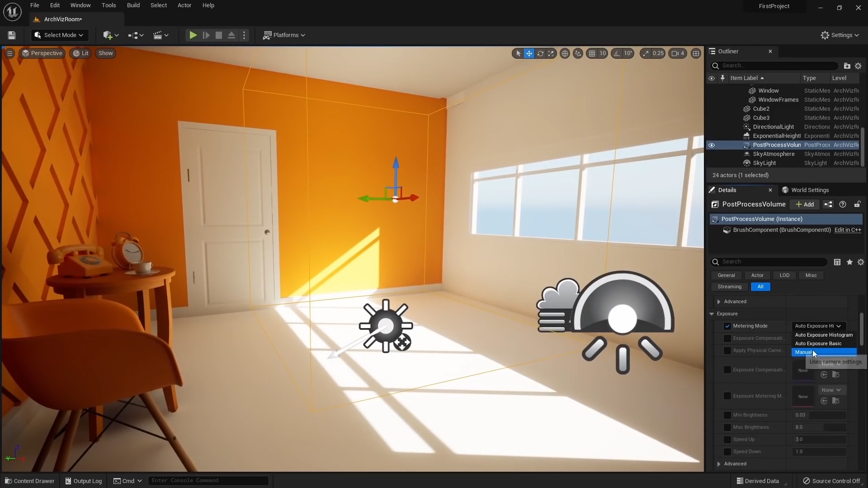Image resolution: width=868 pixels, height=488 pixels.
Task: Enable the Speed Up override checkbox
Action: 727,440
